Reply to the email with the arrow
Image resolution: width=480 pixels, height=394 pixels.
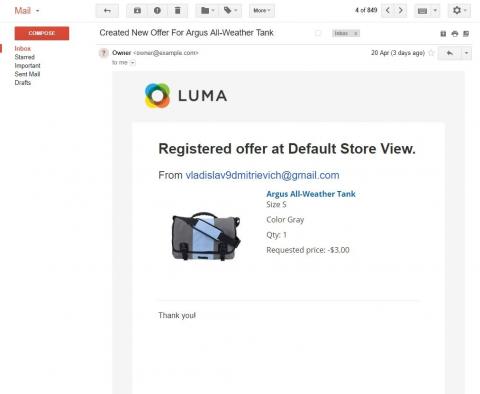[449, 53]
